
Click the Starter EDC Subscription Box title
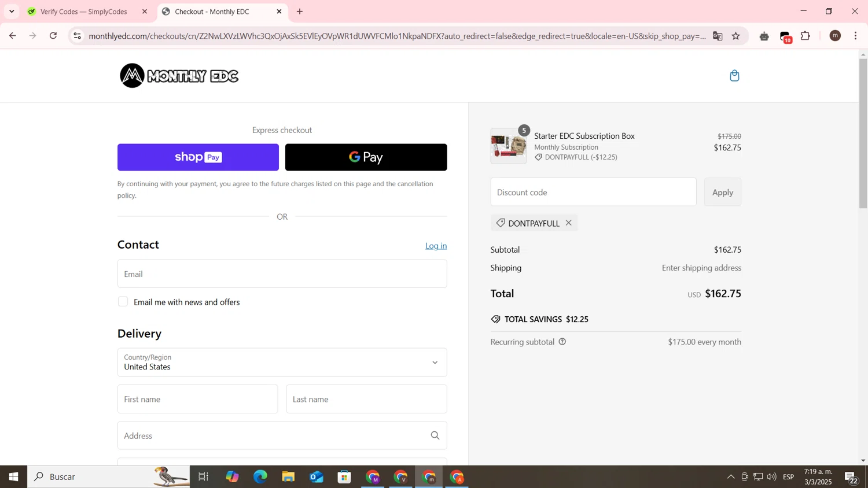point(584,136)
